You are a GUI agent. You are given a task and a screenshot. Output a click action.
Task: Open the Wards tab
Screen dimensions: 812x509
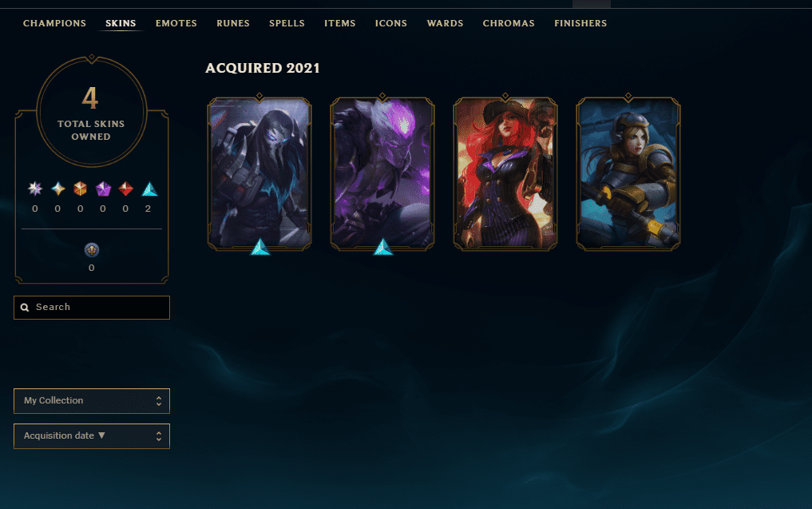tap(445, 23)
